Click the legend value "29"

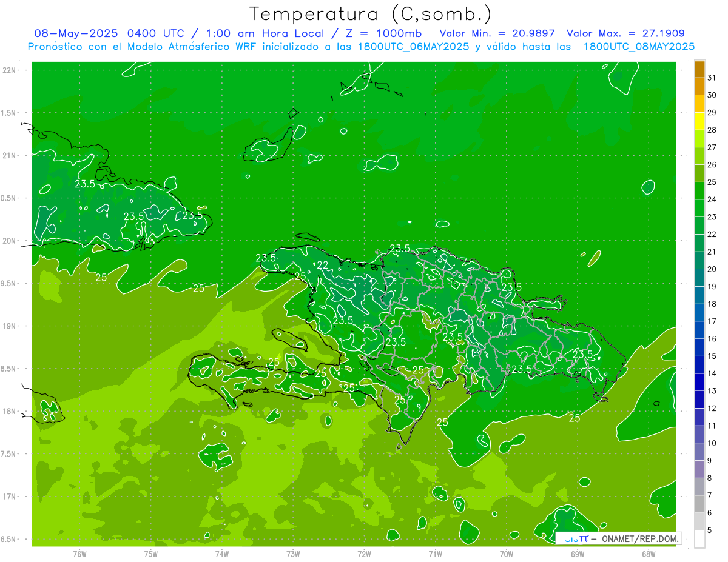(x=712, y=112)
